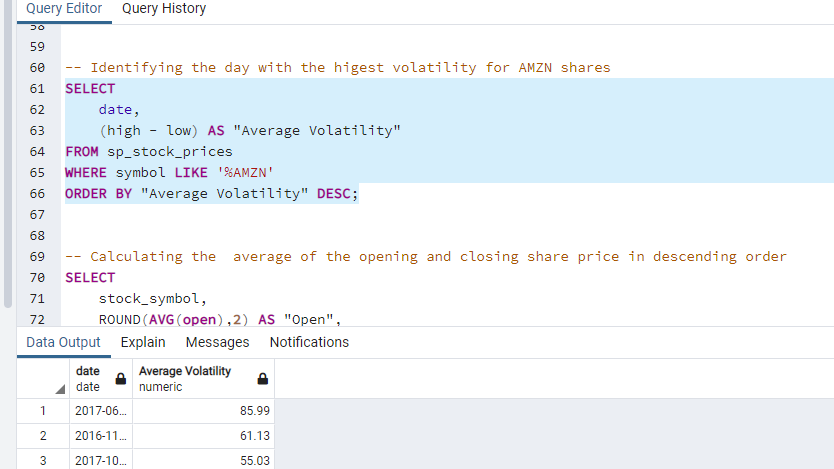834x469 pixels.
Task: Show the Messages tab
Action: [x=217, y=342]
